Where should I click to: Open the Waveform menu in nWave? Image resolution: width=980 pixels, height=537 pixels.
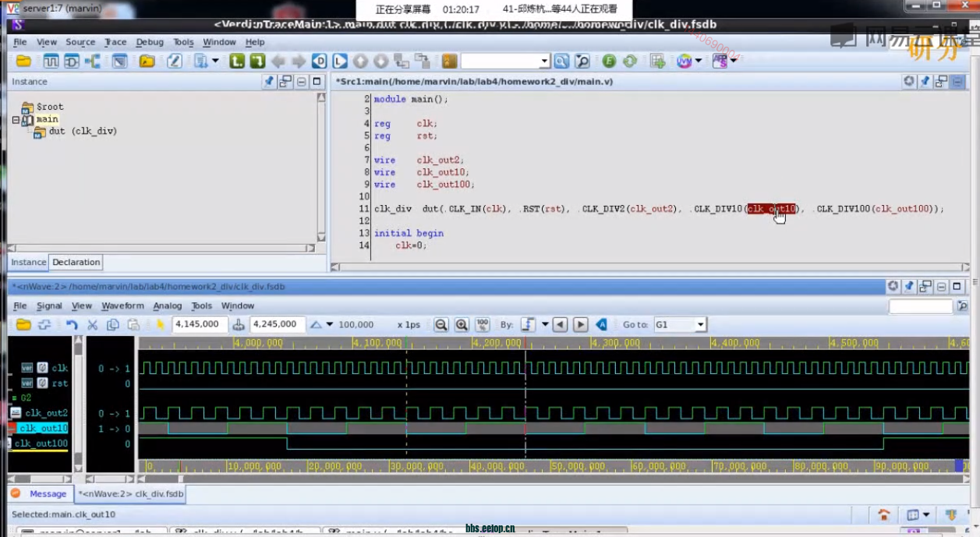tap(122, 306)
